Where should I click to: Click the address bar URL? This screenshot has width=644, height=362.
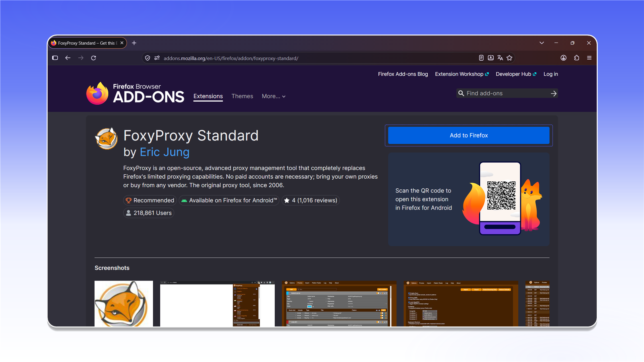[x=231, y=58]
